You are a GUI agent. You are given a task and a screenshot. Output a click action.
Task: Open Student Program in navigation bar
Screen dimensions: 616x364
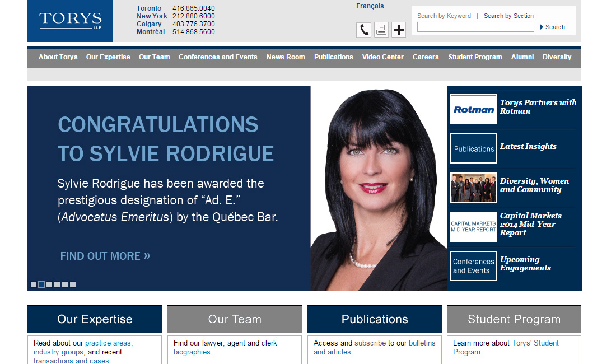click(x=475, y=57)
